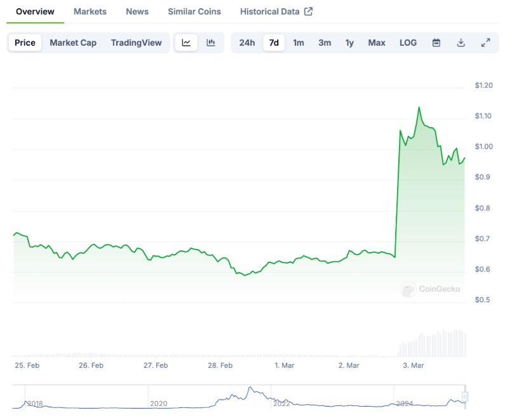Download chart data icon
519x420 pixels.
pyautogui.click(x=461, y=43)
